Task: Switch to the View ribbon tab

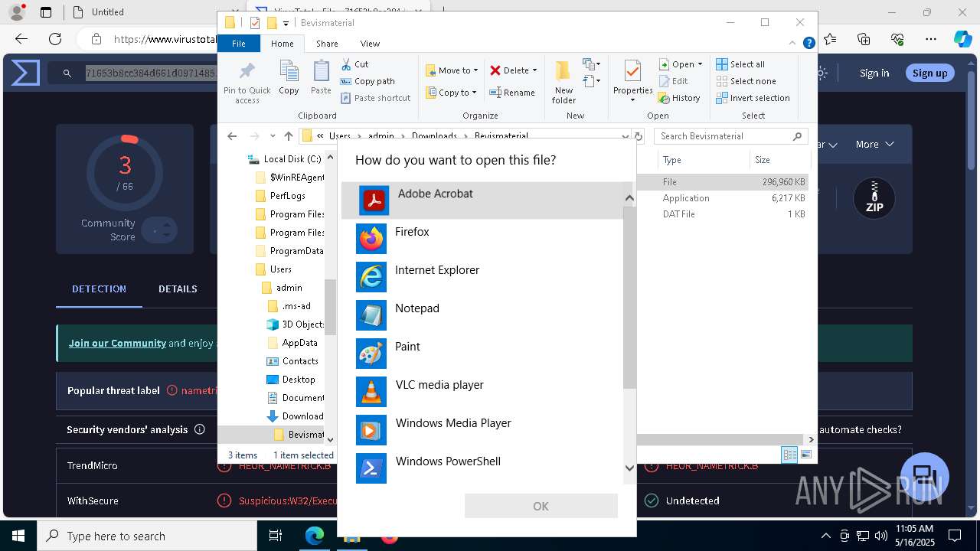Action: tap(370, 44)
